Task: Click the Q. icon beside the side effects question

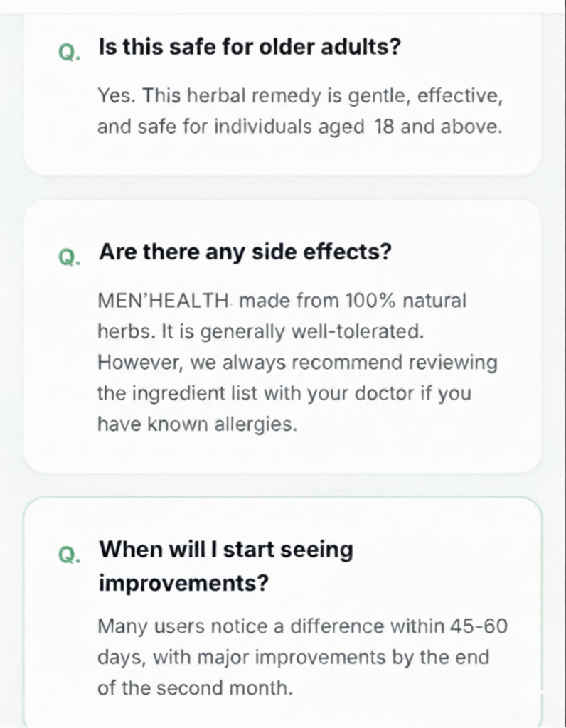Action: (x=69, y=256)
